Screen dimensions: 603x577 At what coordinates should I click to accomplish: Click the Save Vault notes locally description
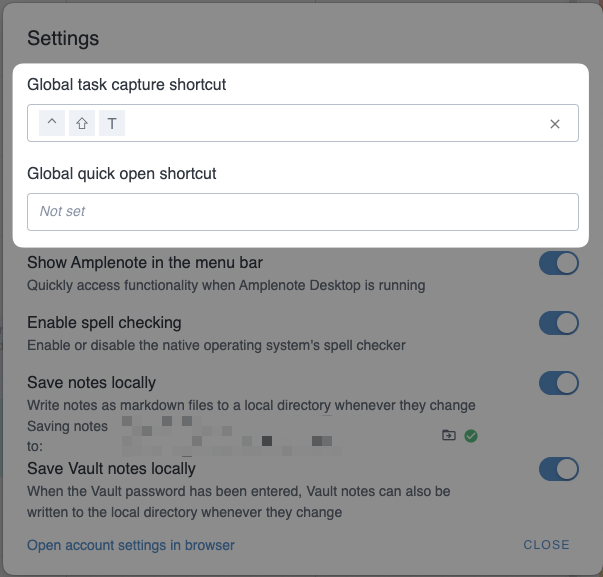[238, 502]
